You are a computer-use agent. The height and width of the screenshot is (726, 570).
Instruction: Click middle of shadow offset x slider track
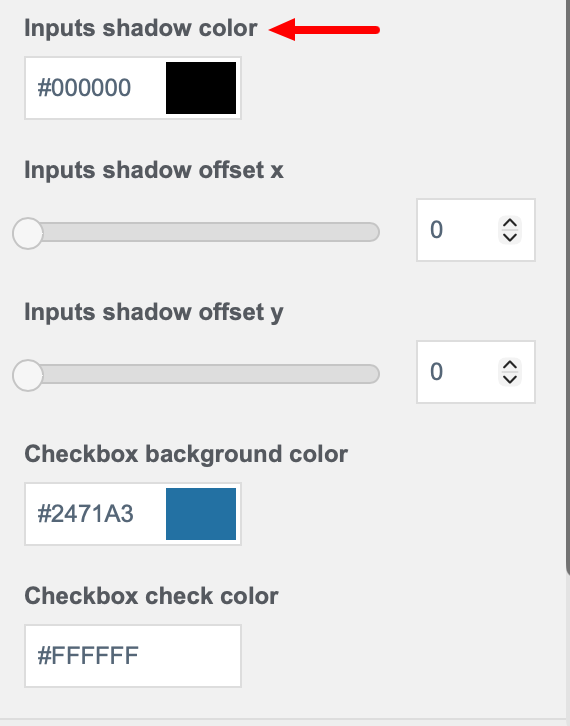[196, 232]
